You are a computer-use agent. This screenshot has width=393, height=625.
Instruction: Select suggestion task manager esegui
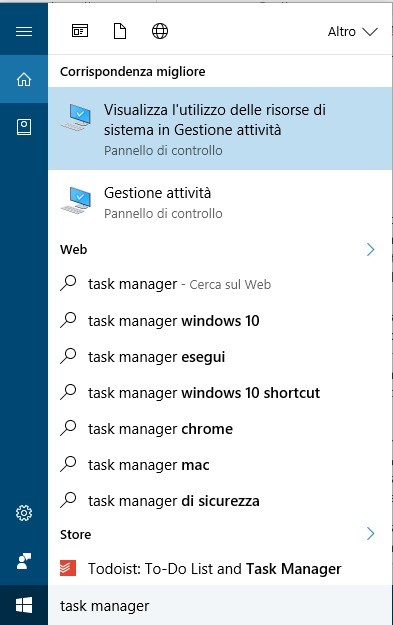(220, 357)
